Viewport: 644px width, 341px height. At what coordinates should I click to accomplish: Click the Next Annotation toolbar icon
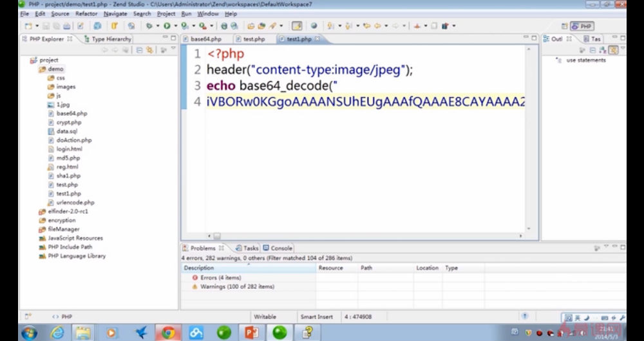click(330, 26)
